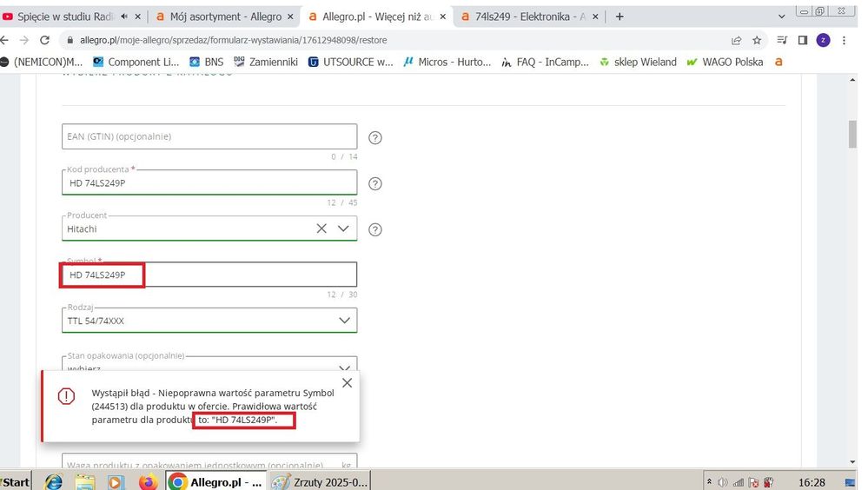The image size is (868, 490).
Task: Open a new browser tab with plus
Action: point(620,17)
